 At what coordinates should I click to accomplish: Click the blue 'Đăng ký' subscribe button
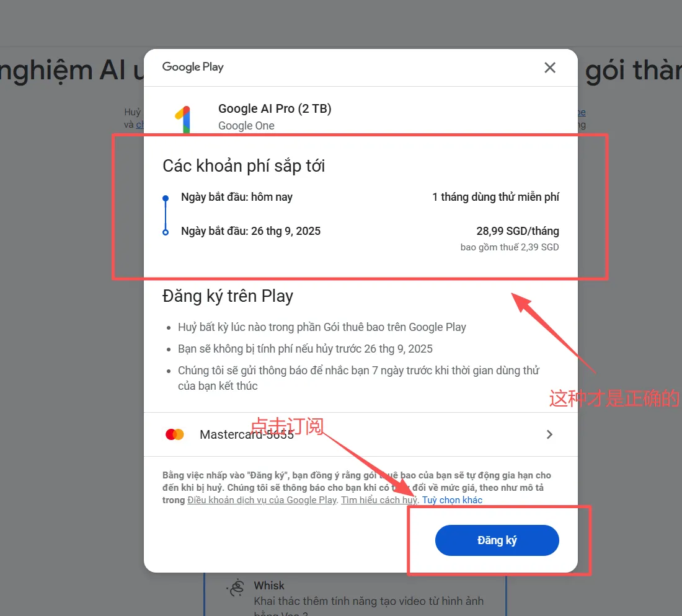click(x=497, y=540)
